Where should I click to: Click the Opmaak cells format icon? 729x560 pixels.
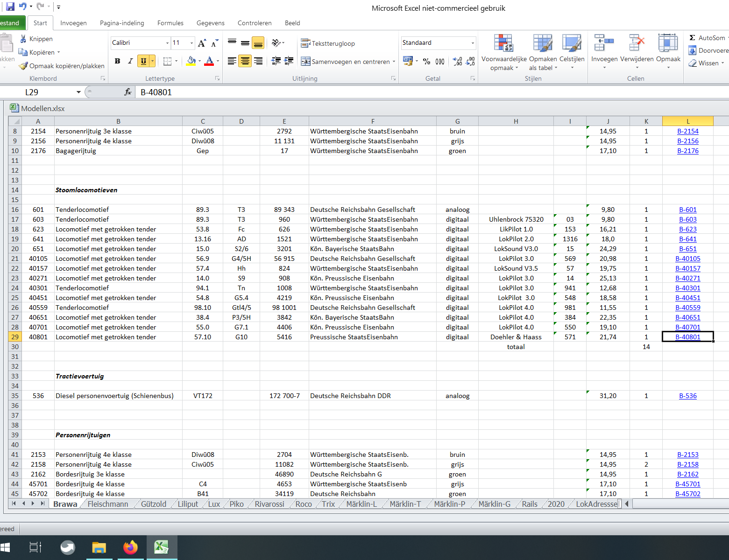click(668, 43)
